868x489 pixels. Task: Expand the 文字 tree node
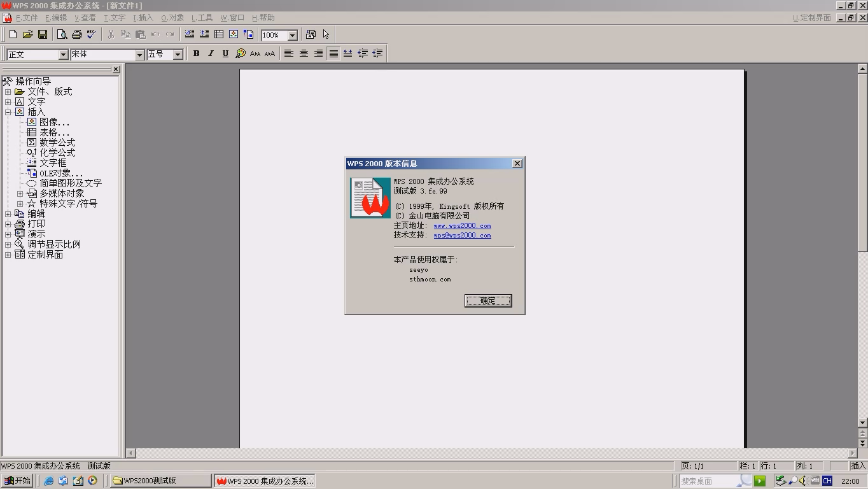[x=8, y=102]
